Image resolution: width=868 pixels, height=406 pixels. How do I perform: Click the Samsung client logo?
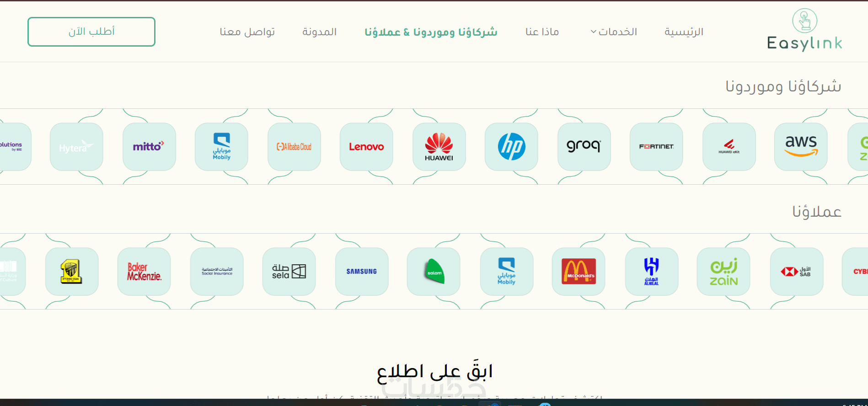pos(362,272)
